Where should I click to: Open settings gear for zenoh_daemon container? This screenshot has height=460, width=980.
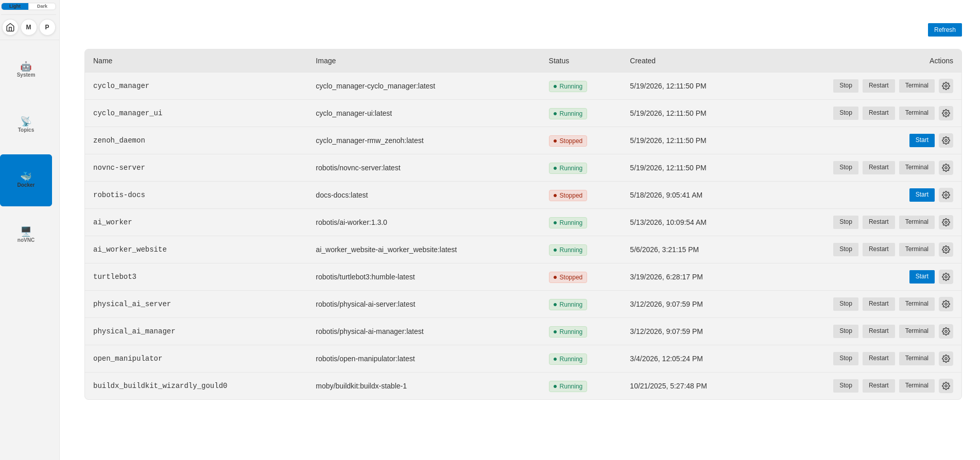tap(945, 140)
